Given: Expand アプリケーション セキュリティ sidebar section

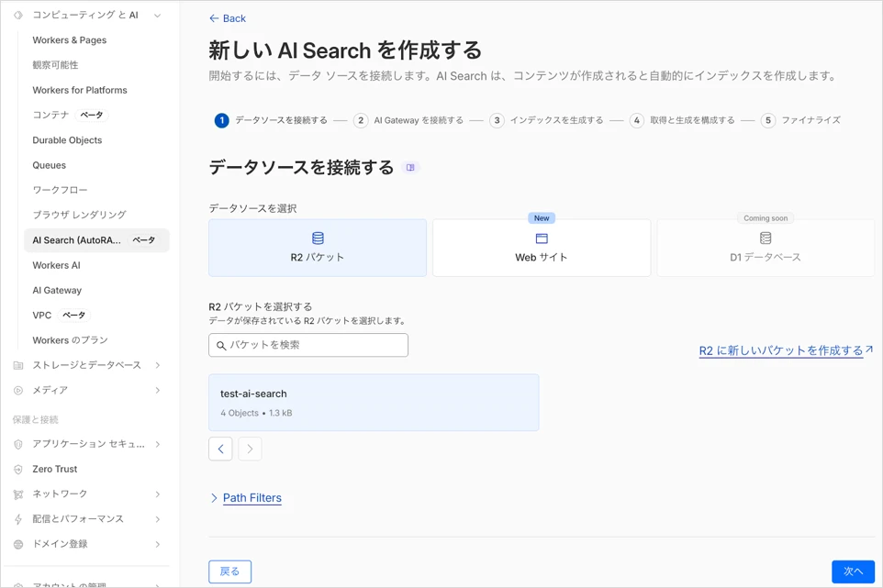Looking at the screenshot, I should coord(158,444).
